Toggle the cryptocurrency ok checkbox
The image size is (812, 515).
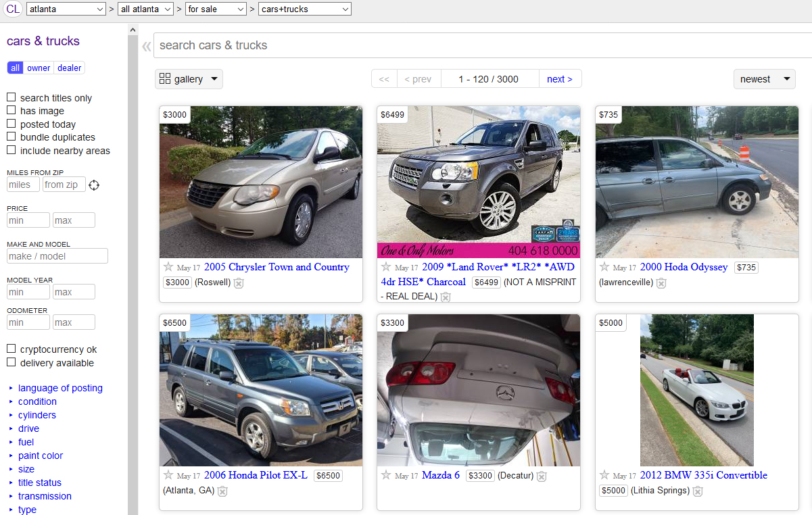pos(11,349)
